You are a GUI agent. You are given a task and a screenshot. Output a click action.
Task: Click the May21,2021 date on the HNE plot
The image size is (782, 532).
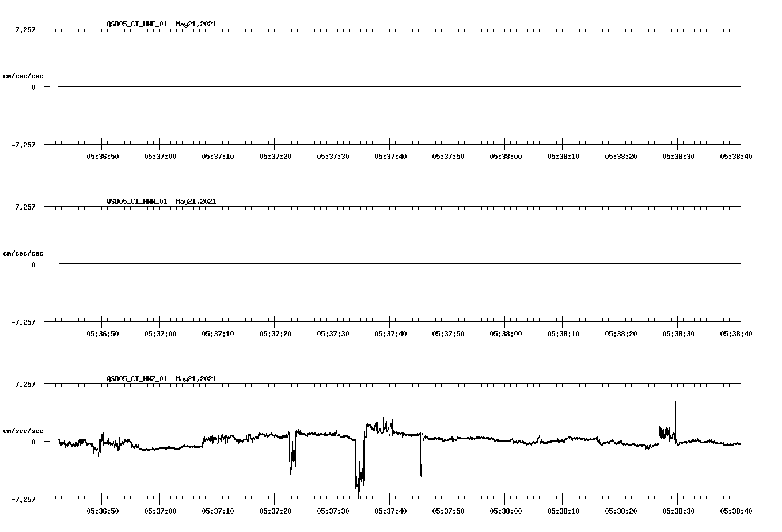(195, 24)
